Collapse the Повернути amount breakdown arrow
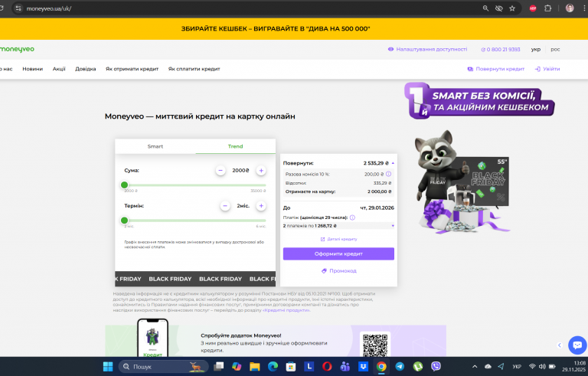This screenshot has width=588, height=376. [x=393, y=163]
